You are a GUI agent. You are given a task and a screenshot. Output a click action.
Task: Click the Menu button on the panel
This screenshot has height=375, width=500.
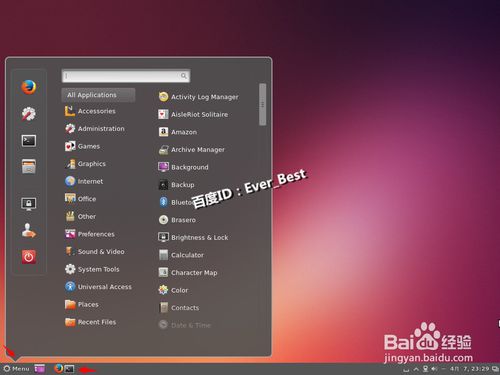[x=16, y=369]
